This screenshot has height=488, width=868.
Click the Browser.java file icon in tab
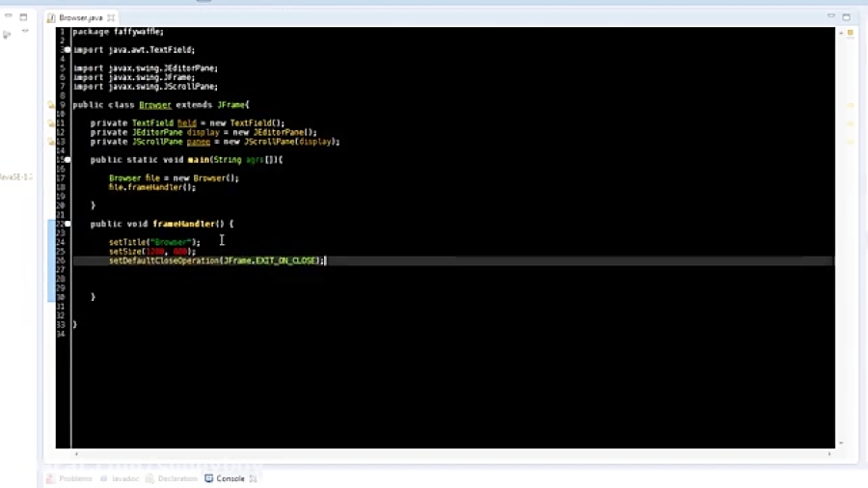(x=51, y=17)
